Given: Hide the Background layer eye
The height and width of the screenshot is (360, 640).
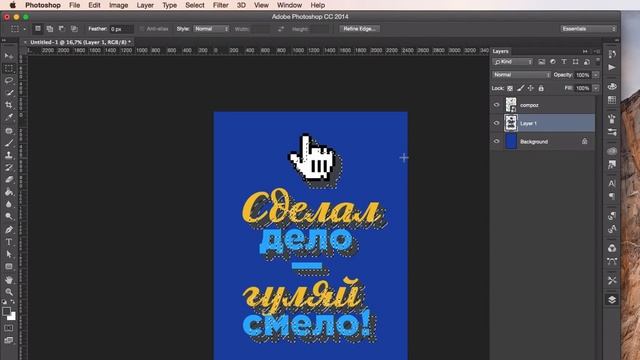Looking at the screenshot, I should 496,141.
